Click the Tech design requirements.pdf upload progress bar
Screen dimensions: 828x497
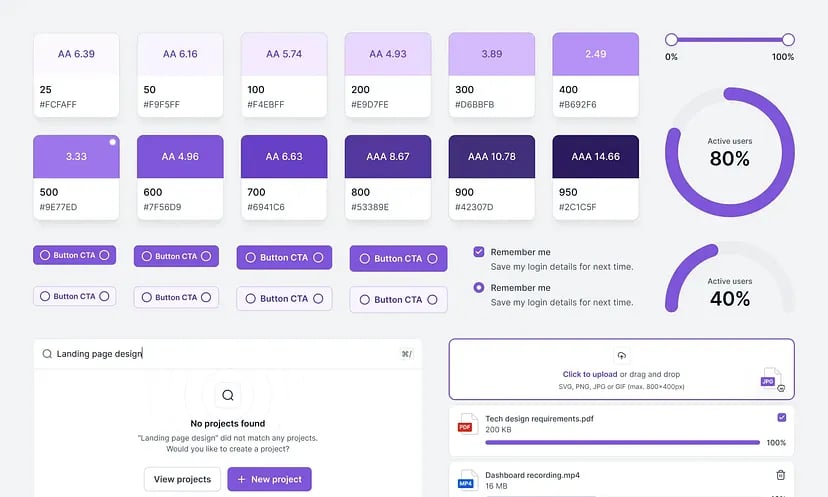622,442
